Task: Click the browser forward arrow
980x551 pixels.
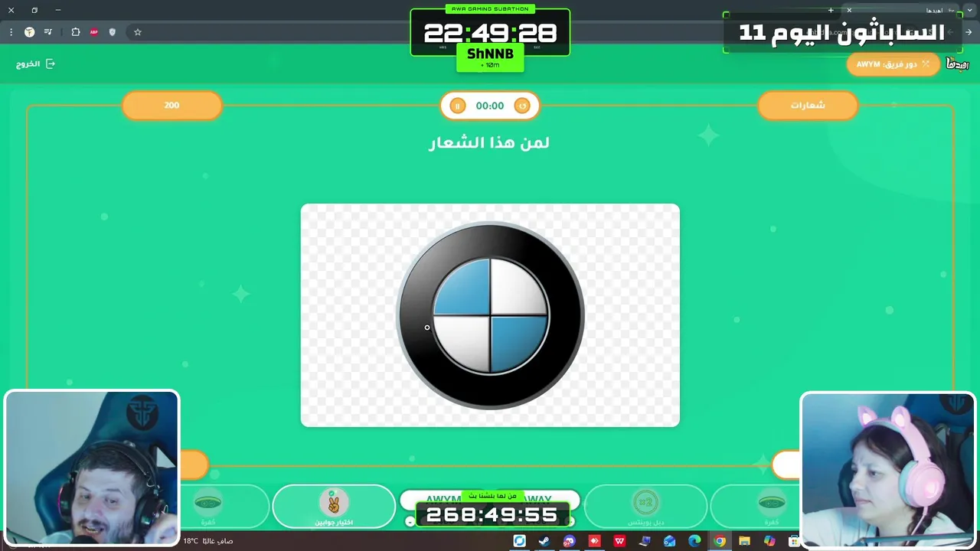Action: coord(969,32)
